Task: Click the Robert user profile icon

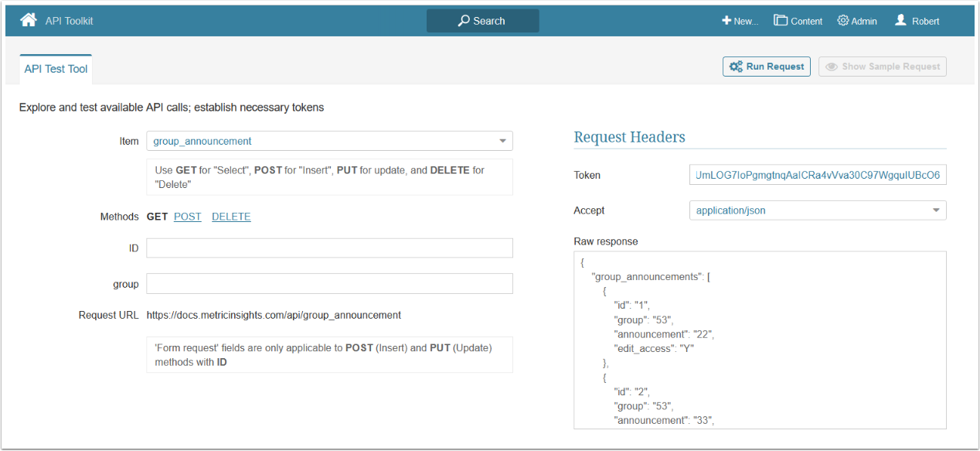Action: 900,21
